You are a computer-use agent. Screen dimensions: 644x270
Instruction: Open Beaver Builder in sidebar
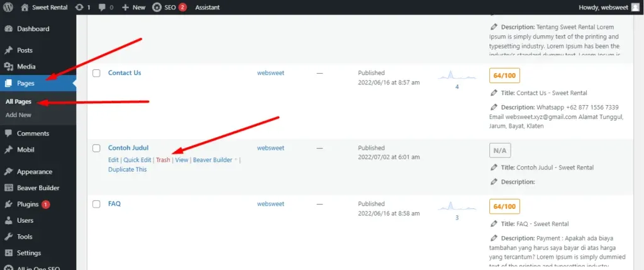point(38,188)
